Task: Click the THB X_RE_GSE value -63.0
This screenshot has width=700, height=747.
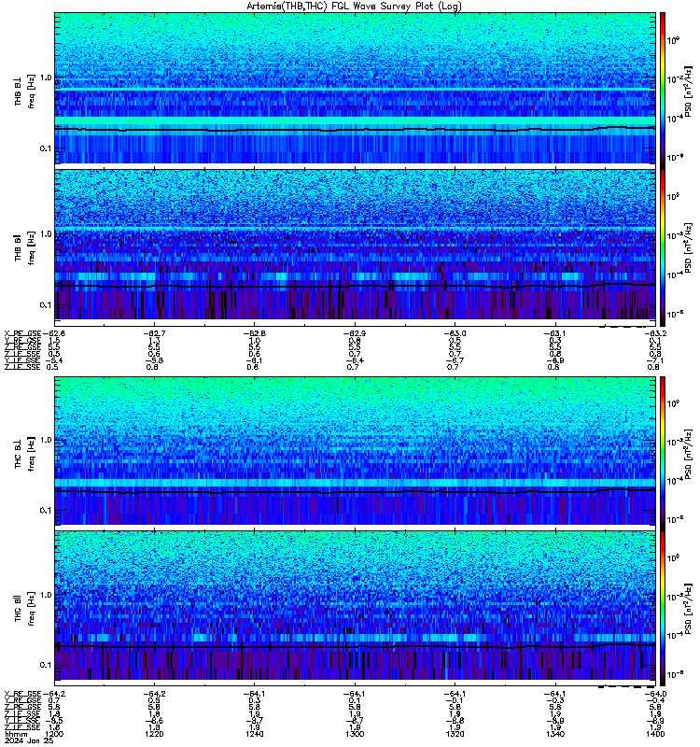Action: (455, 333)
